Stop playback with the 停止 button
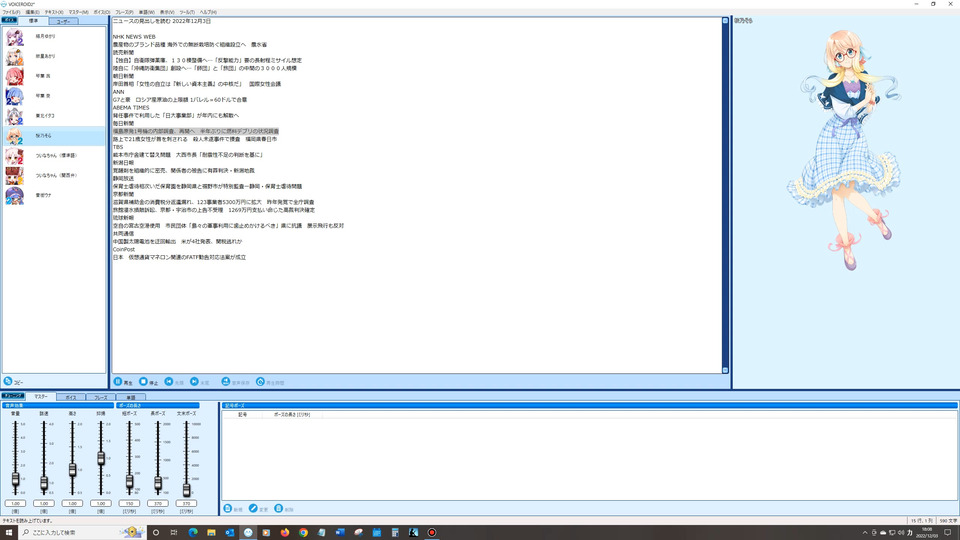Viewport: 960px width, 540px height. coord(148,382)
